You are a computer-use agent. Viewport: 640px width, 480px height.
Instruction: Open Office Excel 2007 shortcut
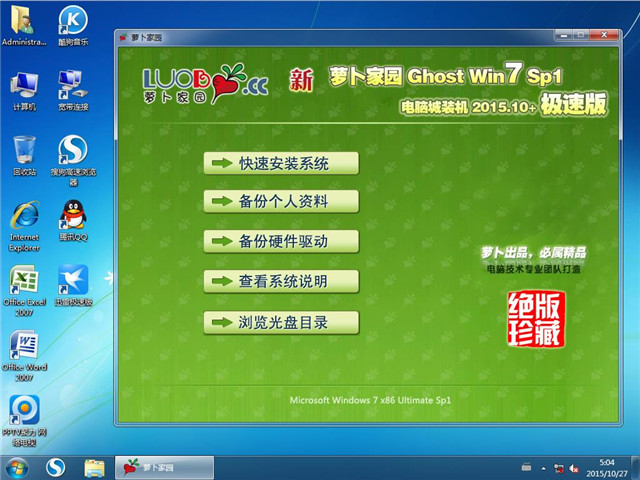[x=24, y=284]
